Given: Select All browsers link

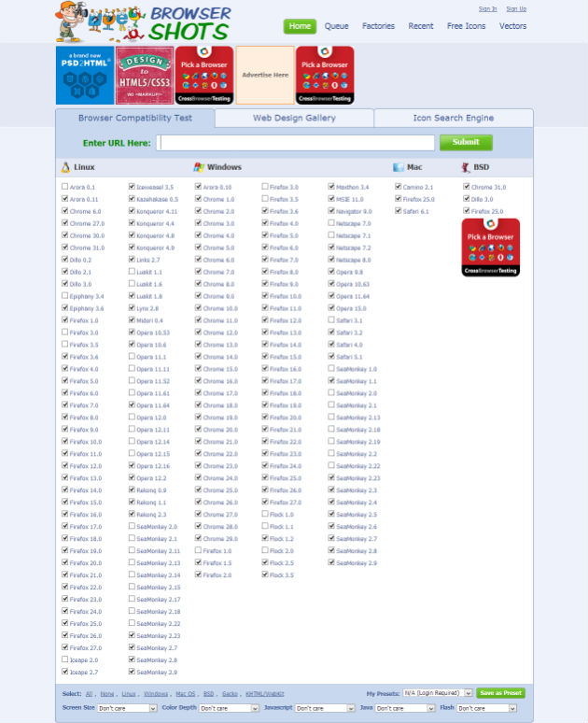Looking at the screenshot, I should (x=89, y=694).
